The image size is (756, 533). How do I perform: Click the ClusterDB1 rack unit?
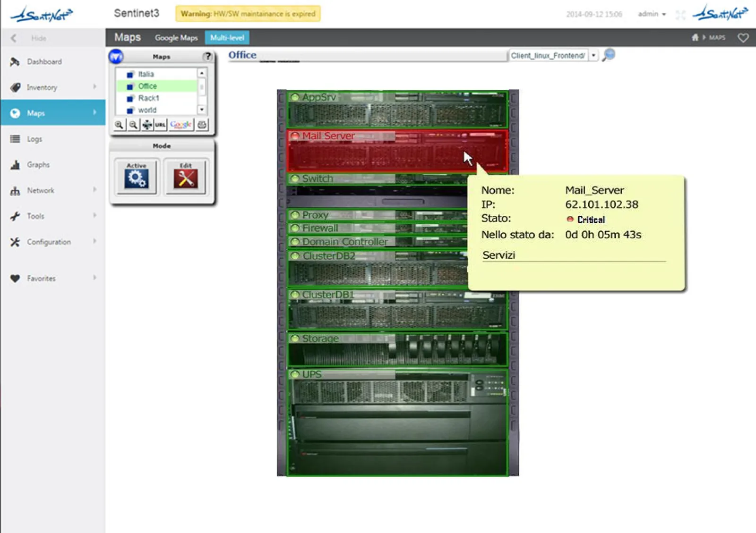coord(397,309)
